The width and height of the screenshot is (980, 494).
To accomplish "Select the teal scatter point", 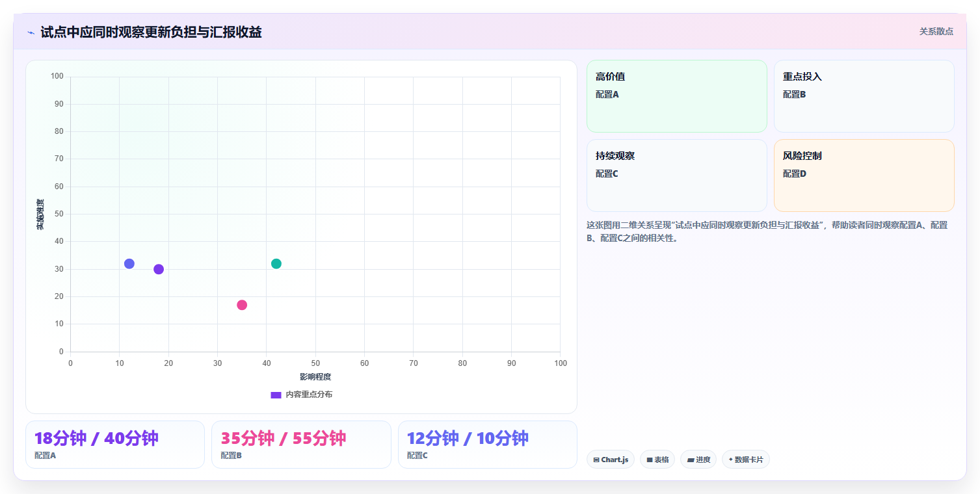I will (276, 264).
